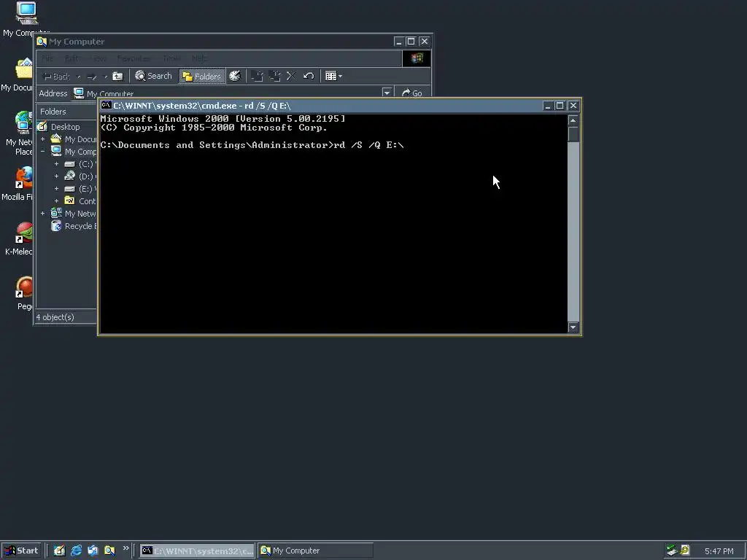This screenshot has height=560, width=747.
Task: Switch to My Computer taskbar button
Action: (x=315, y=551)
